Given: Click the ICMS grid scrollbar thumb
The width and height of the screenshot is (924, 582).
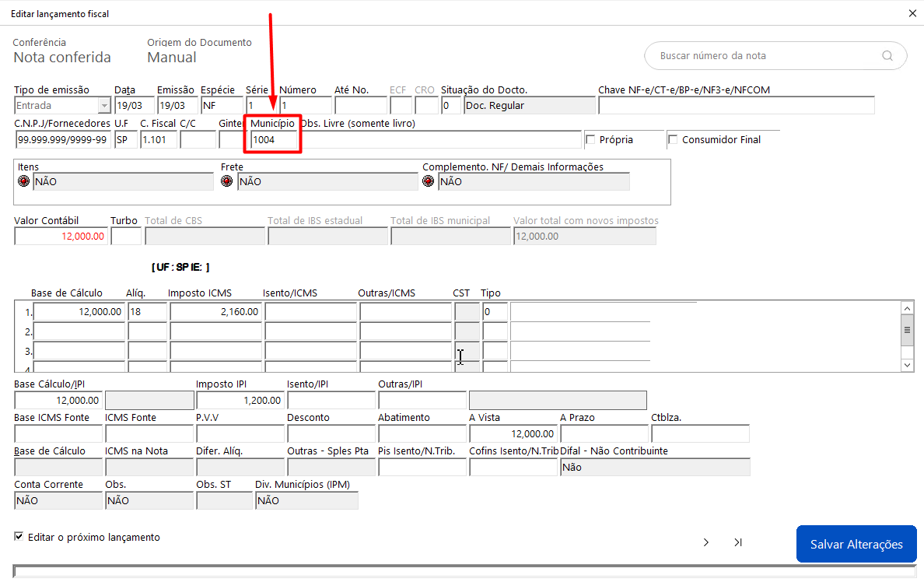Looking at the screenshot, I should [907, 330].
